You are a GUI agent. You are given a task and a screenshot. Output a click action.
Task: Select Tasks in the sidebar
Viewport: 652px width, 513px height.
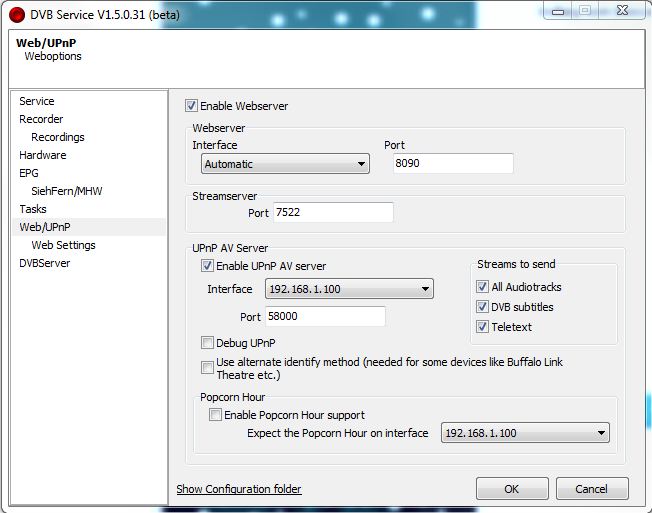pyautogui.click(x=33, y=209)
